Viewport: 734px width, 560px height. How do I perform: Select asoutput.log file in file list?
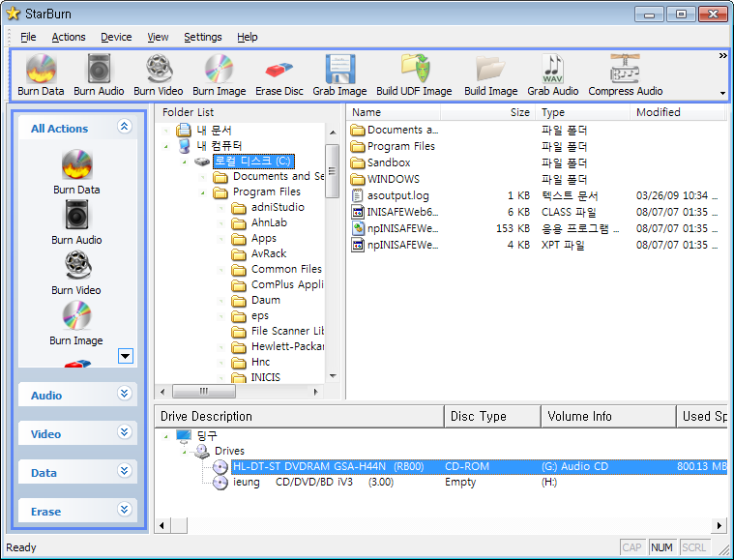[397, 195]
